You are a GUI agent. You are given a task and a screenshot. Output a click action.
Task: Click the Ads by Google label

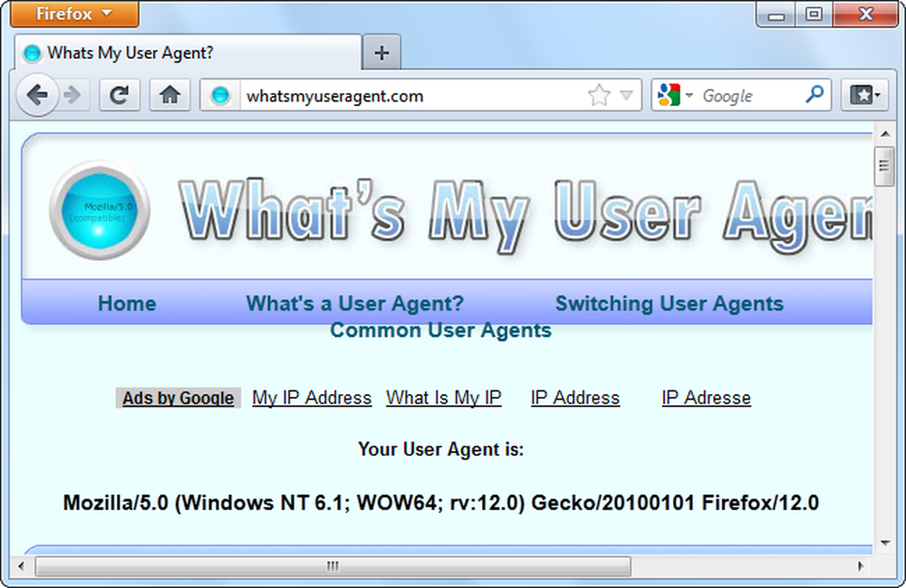178,398
